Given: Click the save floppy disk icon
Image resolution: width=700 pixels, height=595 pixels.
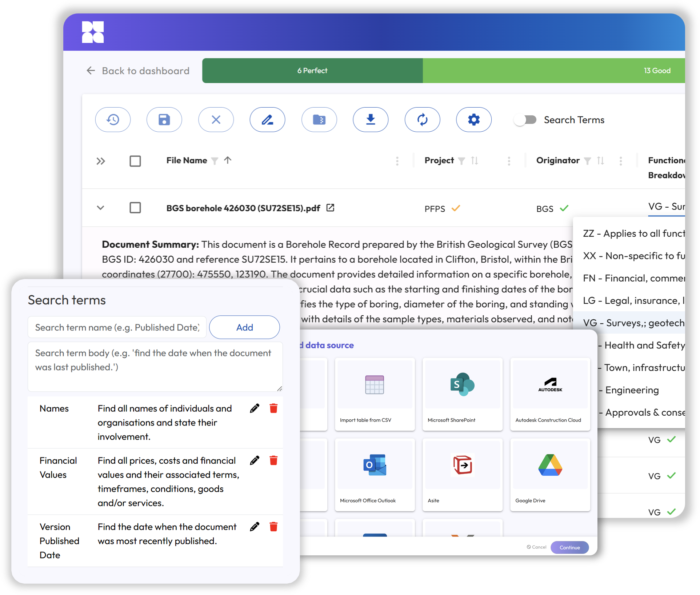Looking at the screenshot, I should [164, 120].
